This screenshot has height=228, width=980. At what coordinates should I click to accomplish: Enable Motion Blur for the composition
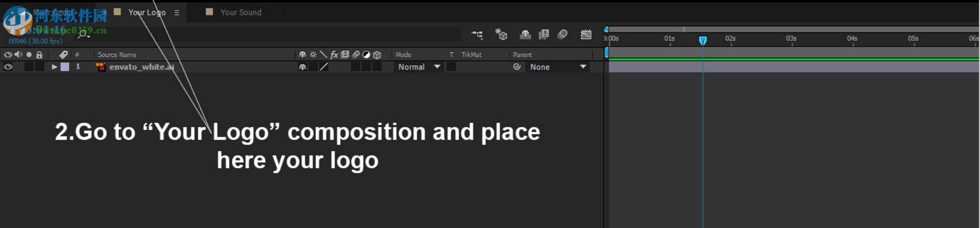(562, 35)
